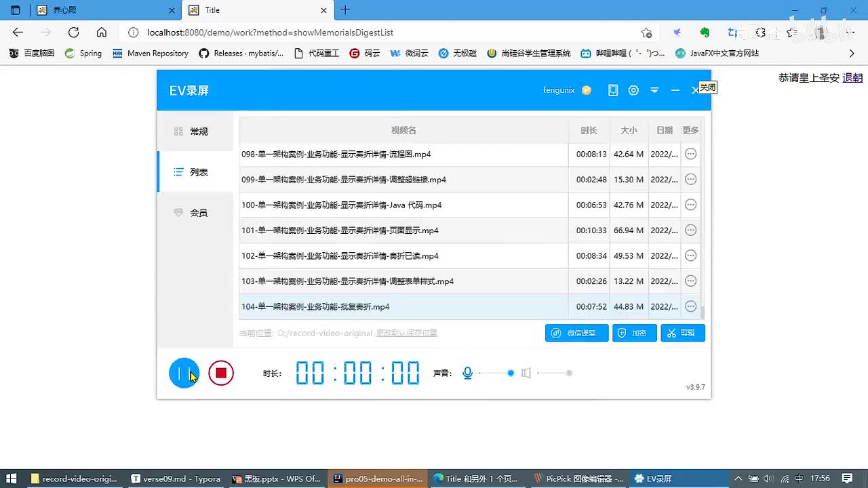
Task: Open the Maven Repository bookmark
Action: click(151, 53)
